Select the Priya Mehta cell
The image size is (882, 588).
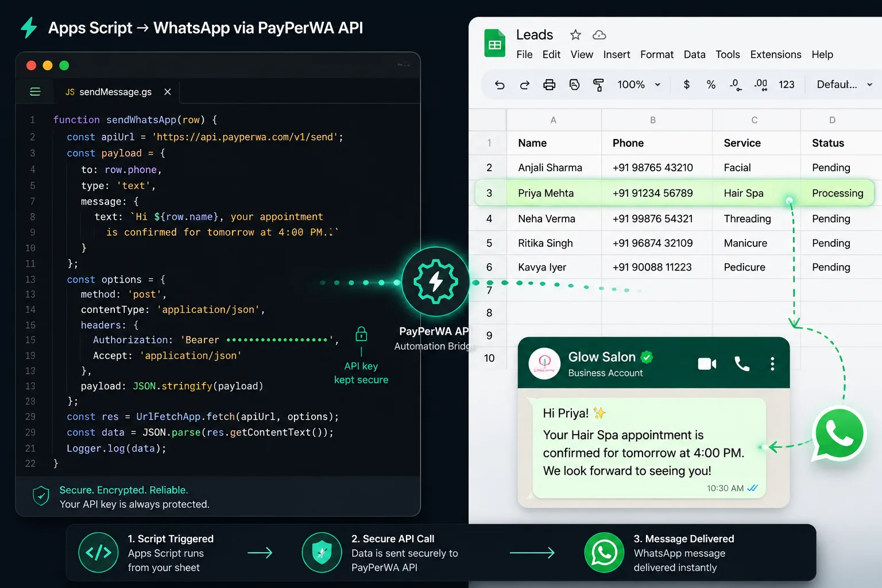(554, 193)
